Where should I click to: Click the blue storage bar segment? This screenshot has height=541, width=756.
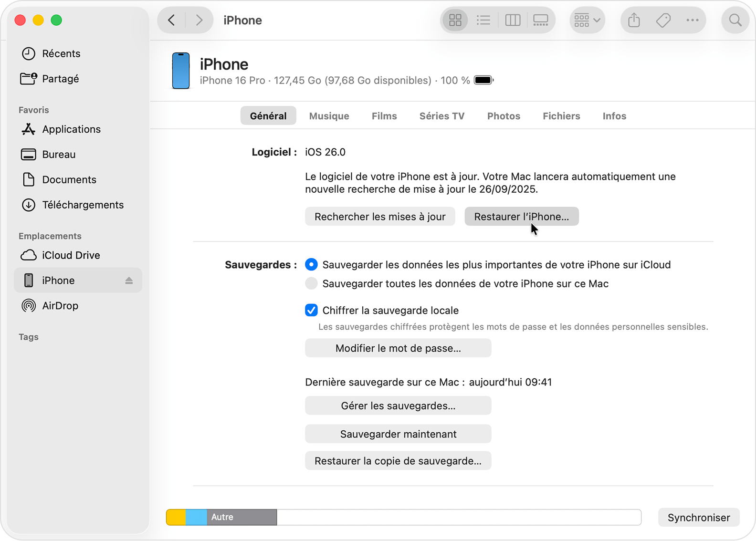click(196, 517)
